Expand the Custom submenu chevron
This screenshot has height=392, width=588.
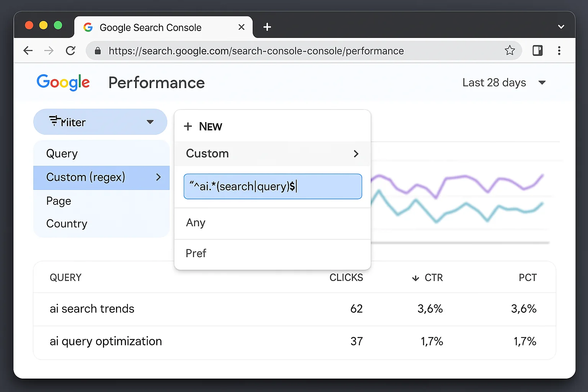click(356, 154)
